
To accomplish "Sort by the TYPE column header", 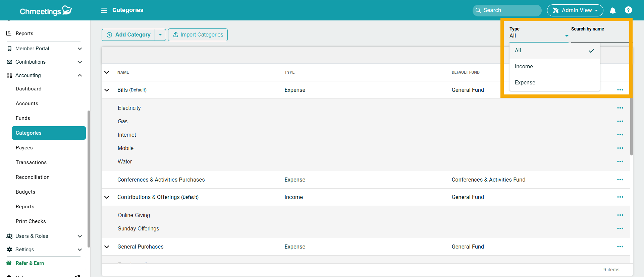I will click(x=289, y=72).
